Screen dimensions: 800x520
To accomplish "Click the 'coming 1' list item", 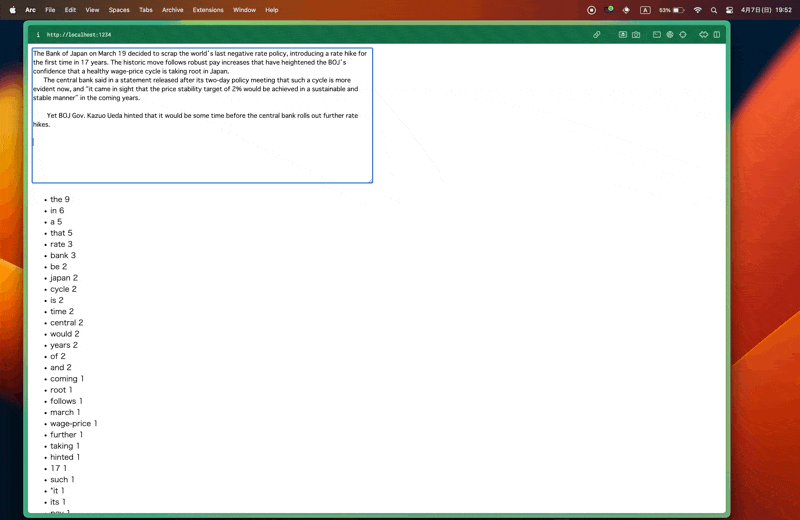I will coord(67,379).
